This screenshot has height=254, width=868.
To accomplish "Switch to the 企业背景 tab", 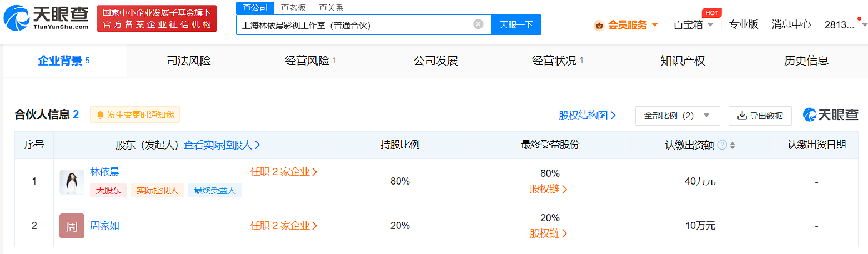I will [x=64, y=61].
